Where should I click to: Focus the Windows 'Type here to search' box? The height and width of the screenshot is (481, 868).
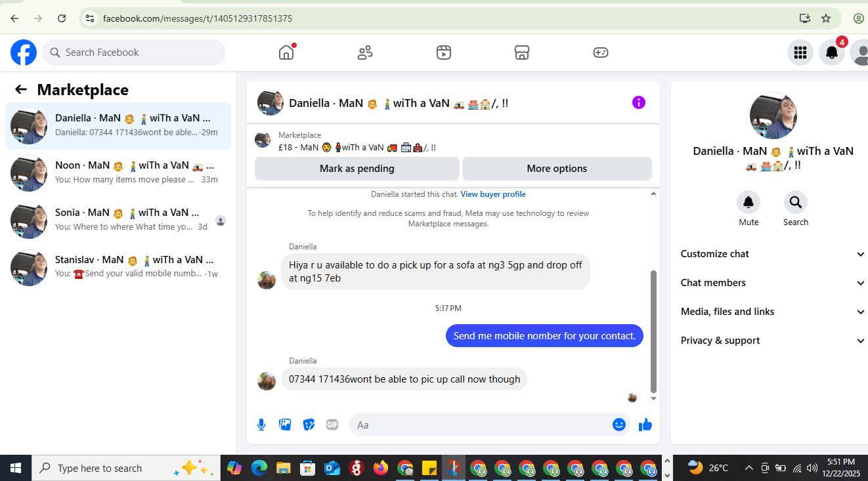[x=126, y=468]
